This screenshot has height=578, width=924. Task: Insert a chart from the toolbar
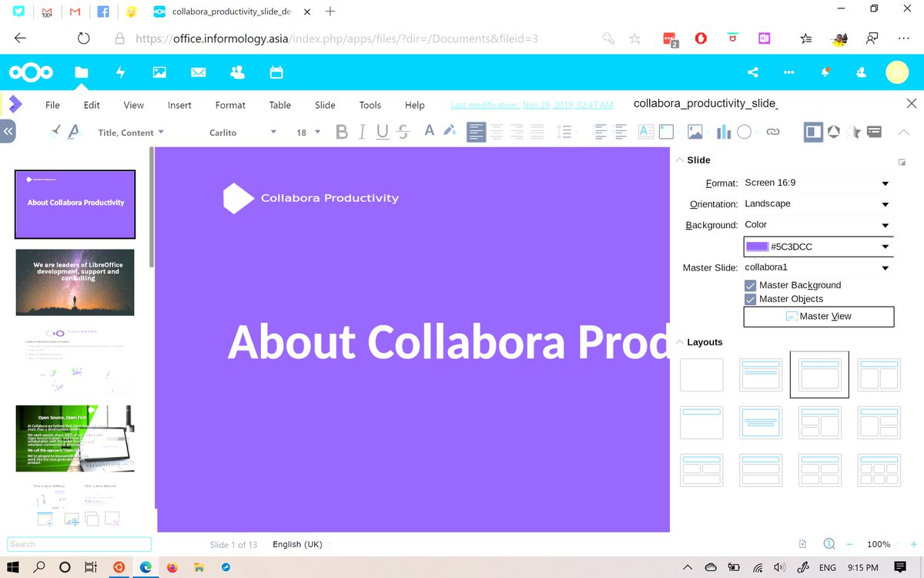(723, 132)
